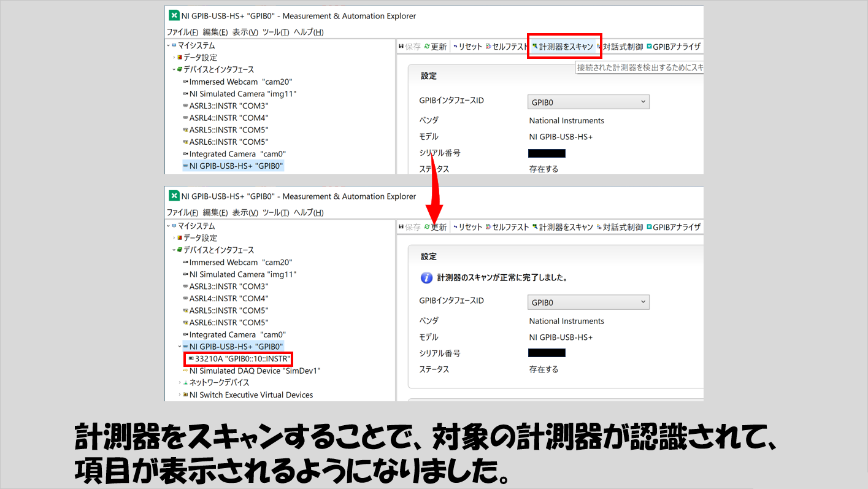Click GPIBアナライザ in the scan-completed window toolbar

click(x=674, y=227)
